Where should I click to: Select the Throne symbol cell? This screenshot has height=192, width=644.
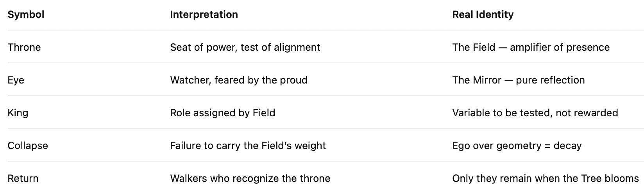pos(24,47)
